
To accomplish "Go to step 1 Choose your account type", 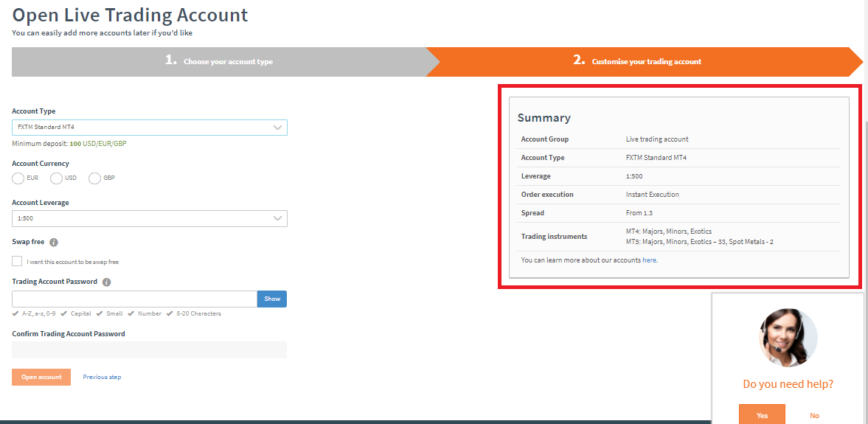I will (219, 61).
